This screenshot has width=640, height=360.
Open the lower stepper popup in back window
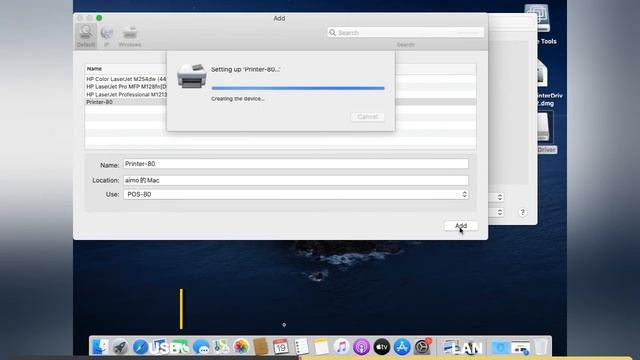500,212
